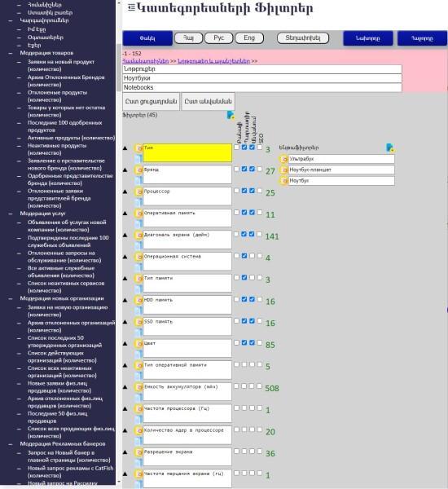Click the orange icon of the Бренд filter

138,170
